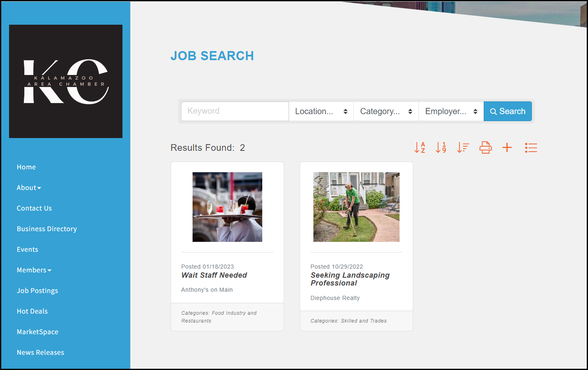Open Seeking Landscaping Professional job posting

(350, 279)
